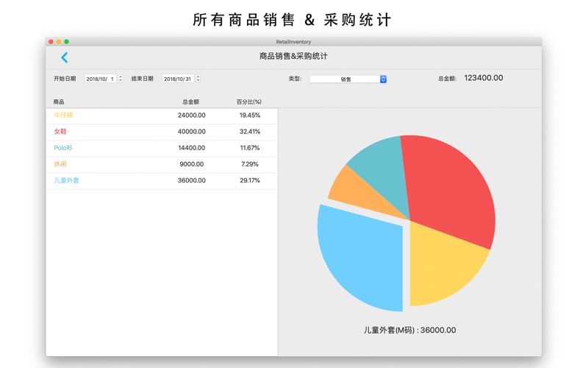Sort by the 总金额 column header

tap(190, 102)
